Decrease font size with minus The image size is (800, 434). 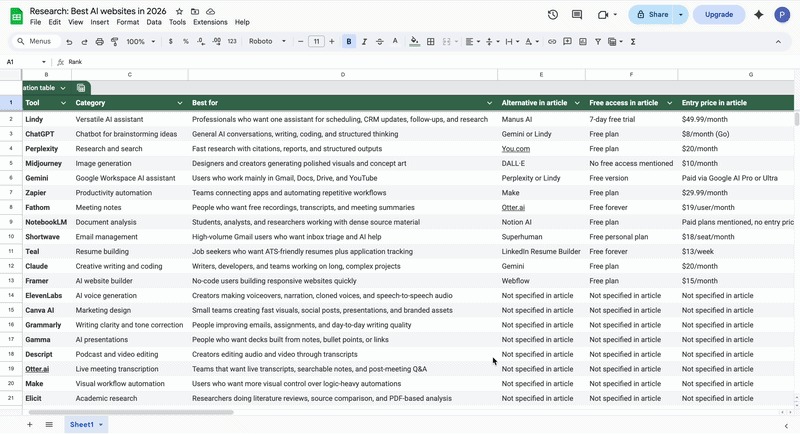point(301,42)
